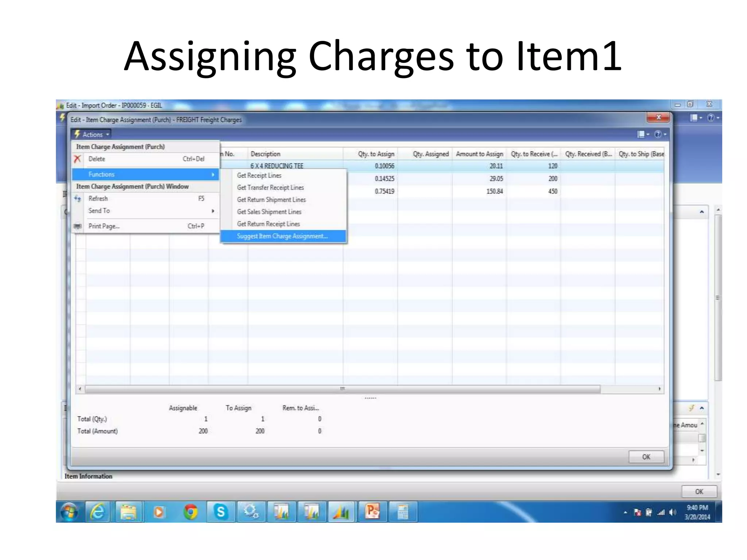Click the grid's scroll-right arrow
This screenshot has width=747, height=560.
659,389
